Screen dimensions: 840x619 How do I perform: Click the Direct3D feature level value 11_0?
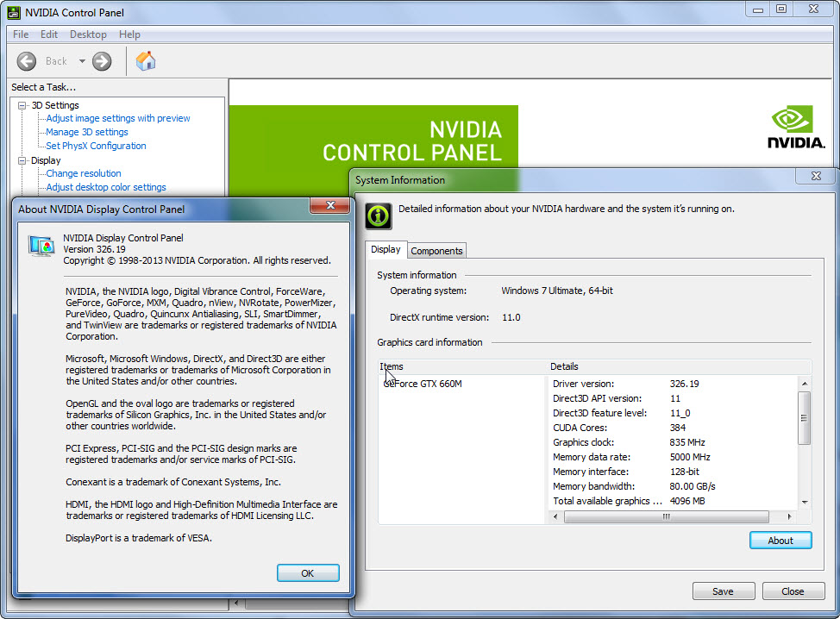click(680, 413)
